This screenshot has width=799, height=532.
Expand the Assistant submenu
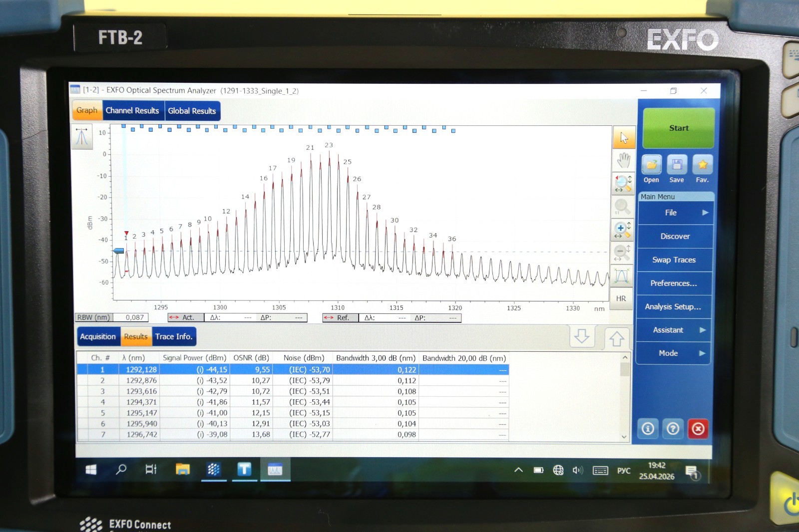click(673, 330)
